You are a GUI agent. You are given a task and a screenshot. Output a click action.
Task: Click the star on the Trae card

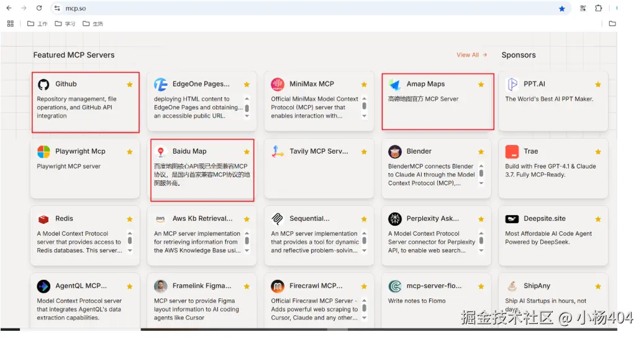tap(598, 152)
